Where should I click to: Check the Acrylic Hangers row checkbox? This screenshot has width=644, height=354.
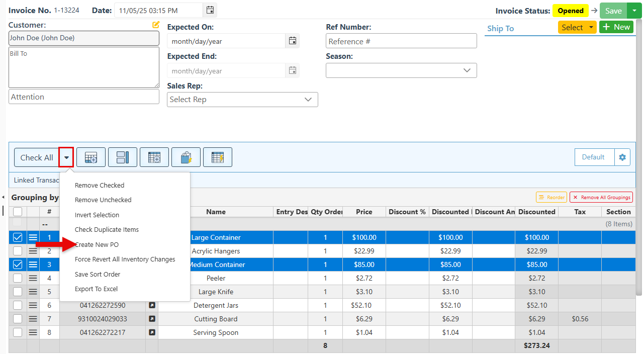(18, 251)
